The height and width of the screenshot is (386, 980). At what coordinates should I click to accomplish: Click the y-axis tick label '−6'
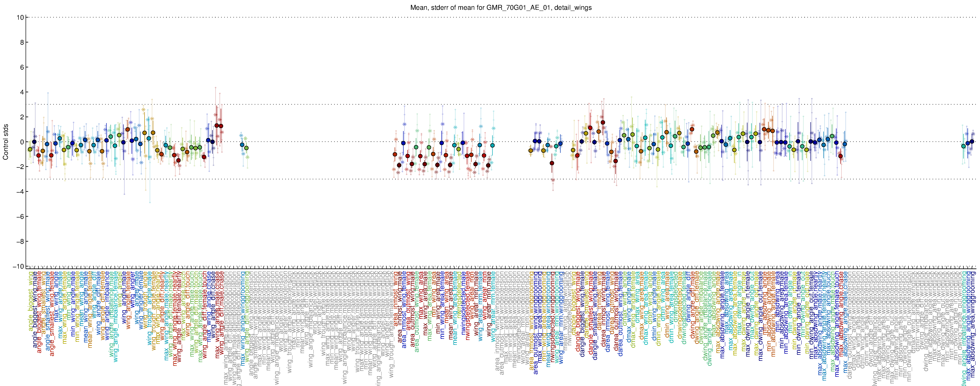pos(20,216)
